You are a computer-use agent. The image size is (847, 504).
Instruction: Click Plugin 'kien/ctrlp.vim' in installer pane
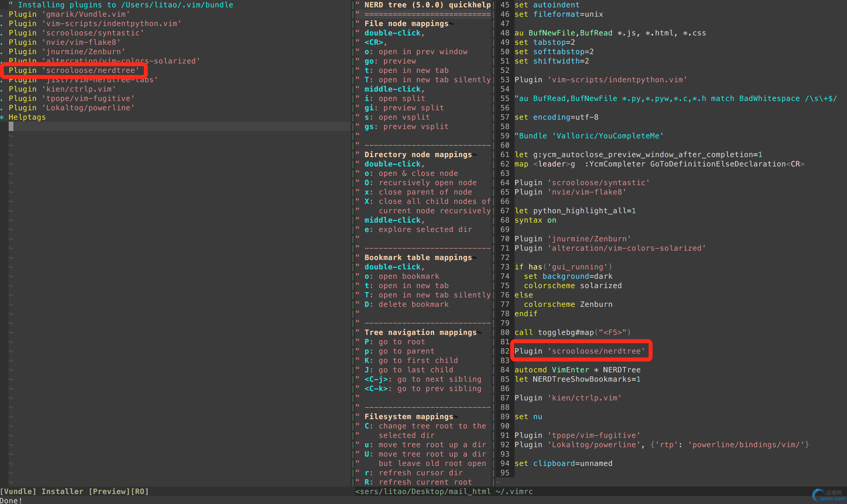pyautogui.click(x=62, y=89)
